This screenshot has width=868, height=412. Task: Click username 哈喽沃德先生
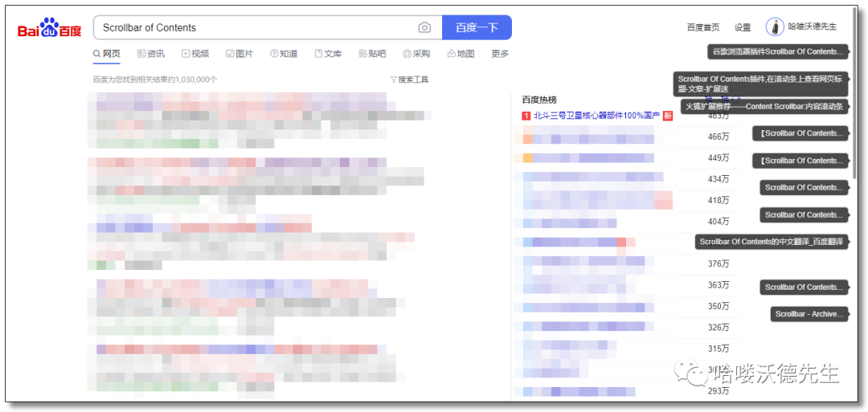[x=813, y=27]
